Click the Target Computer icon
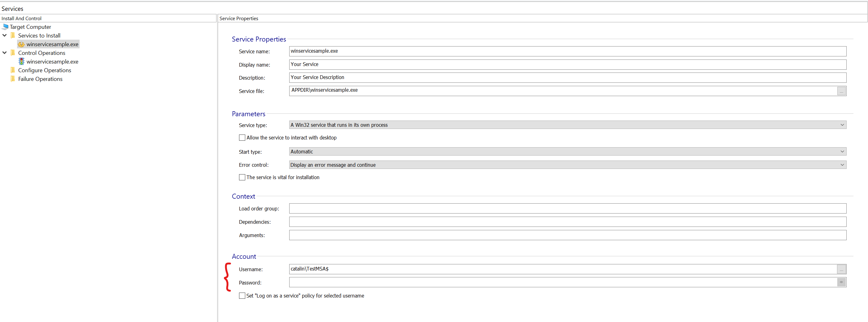The width and height of the screenshot is (868, 322). coord(5,27)
